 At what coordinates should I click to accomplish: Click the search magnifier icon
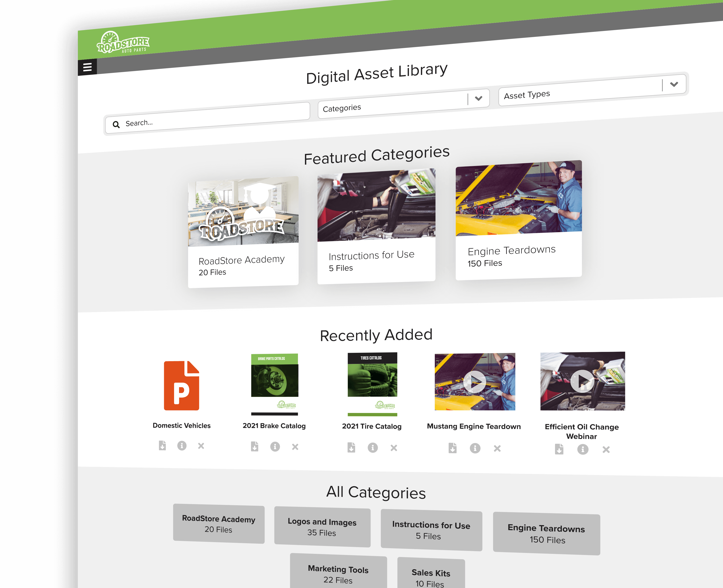tap(117, 125)
